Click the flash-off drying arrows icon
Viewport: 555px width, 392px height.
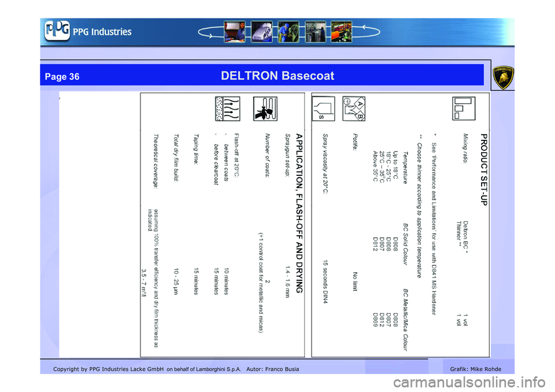point(228,109)
